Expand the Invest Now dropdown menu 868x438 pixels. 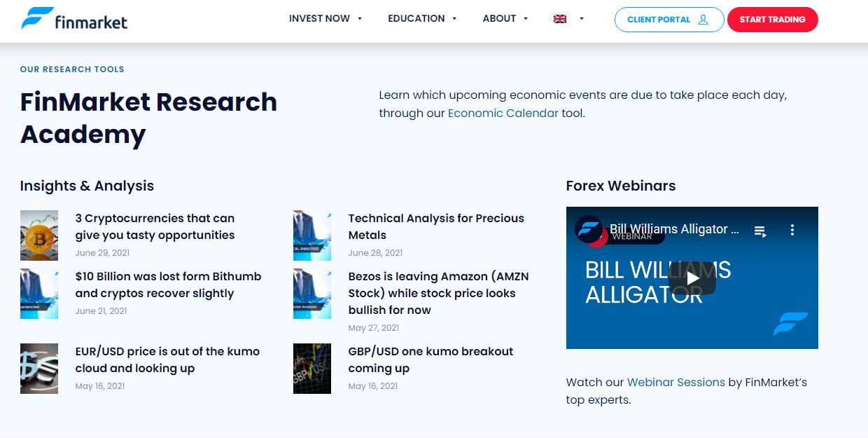coord(325,19)
